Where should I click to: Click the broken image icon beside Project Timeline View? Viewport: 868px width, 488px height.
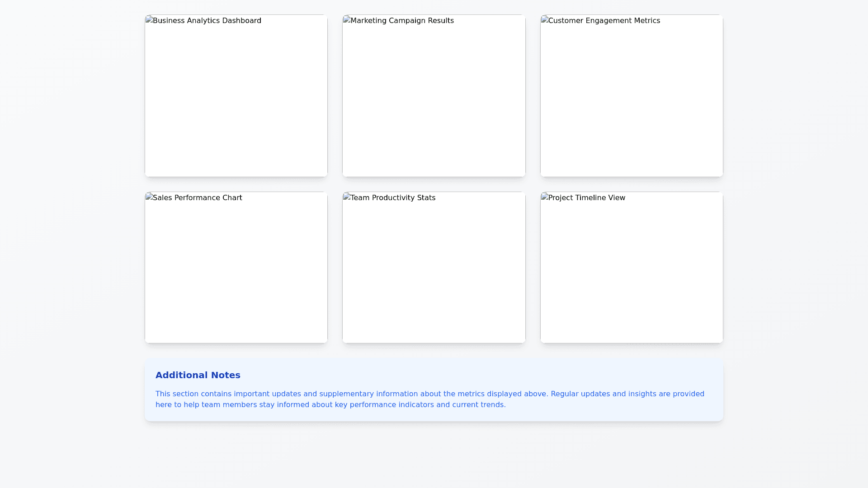[x=545, y=197]
